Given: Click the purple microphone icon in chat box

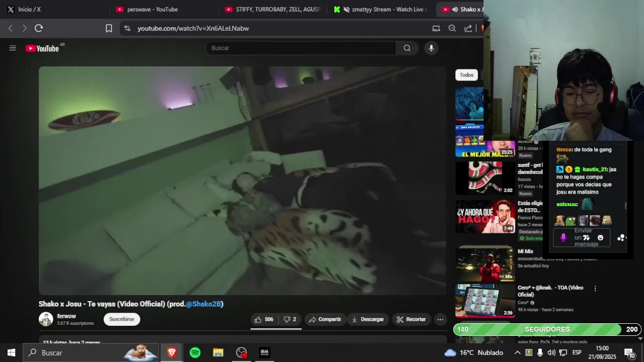Looking at the screenshot, I should pyautogui.click(x=563, y=238).
